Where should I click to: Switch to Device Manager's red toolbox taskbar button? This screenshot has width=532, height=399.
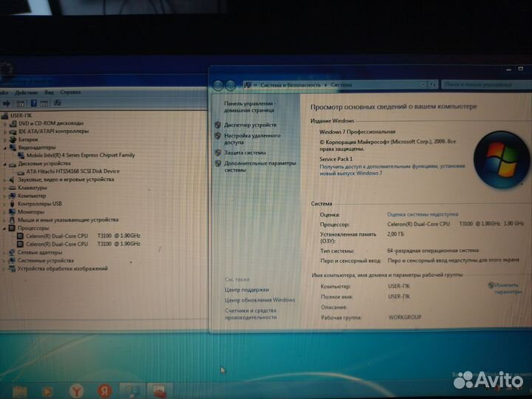click(x=160, y=392)
